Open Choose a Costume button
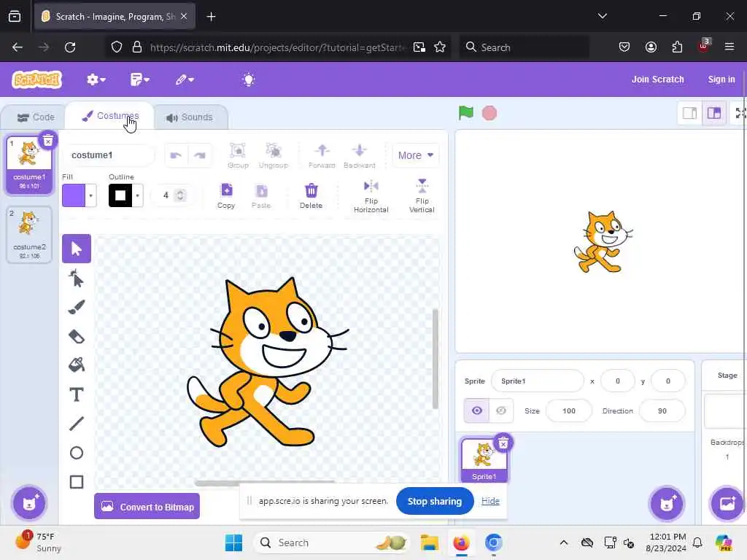The width and height of the screenshot is (747, 560). point(29,503)
